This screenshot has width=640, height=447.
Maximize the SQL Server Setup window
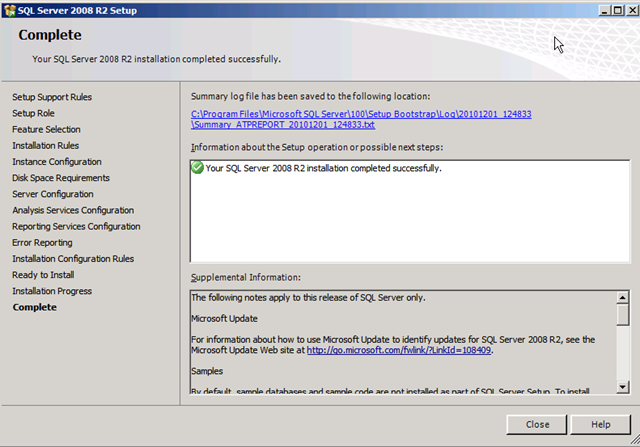pos(618,10)
